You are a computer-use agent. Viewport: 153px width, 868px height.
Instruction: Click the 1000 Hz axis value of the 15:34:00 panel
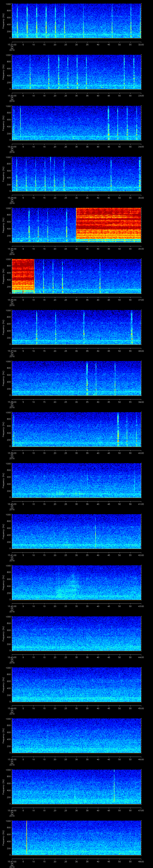point(8,157)
